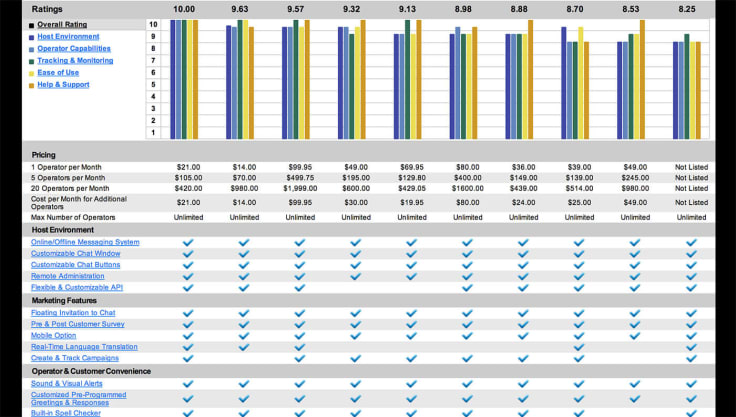Click the blue Host Environment legend square
This screenshot has width=736, height=417.
click(x=31, y=37)
